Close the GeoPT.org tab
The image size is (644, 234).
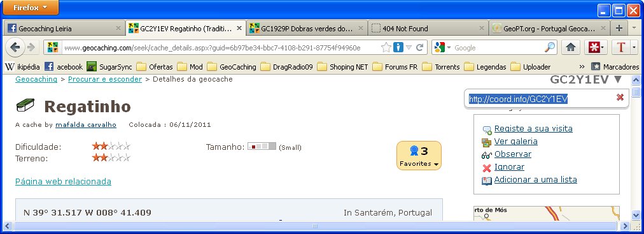tap(603, 29)
